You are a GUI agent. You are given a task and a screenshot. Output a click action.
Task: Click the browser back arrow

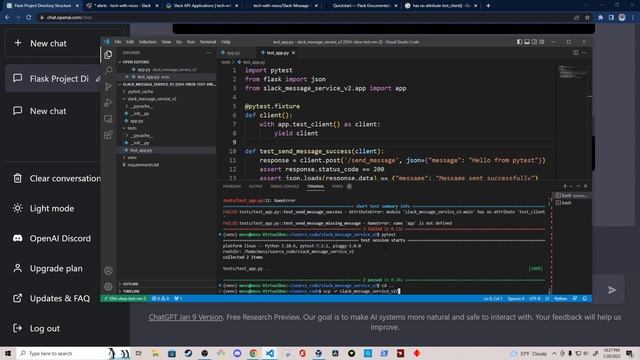tap(7, 18)
